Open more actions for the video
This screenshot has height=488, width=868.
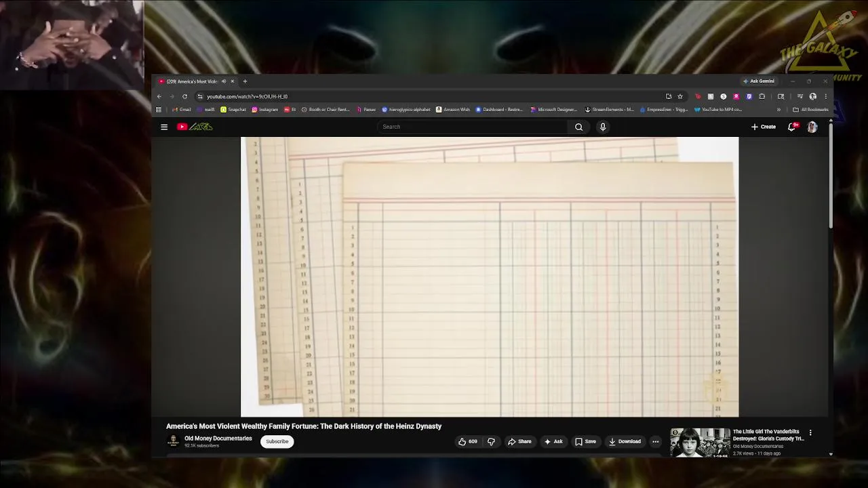655,442
